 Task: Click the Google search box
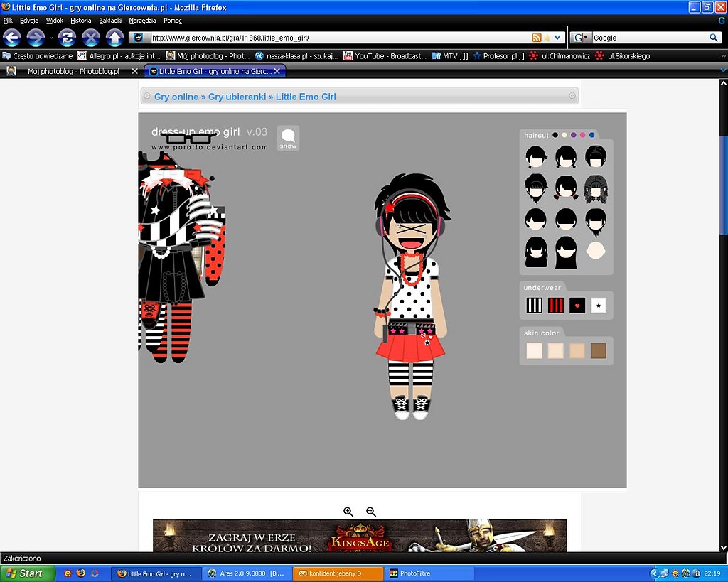click(650, 38)
